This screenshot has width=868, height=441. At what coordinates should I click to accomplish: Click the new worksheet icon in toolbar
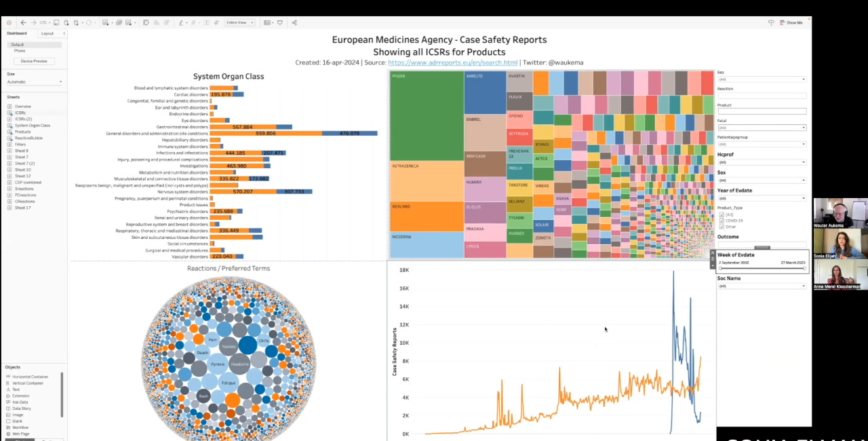(106, 22)
